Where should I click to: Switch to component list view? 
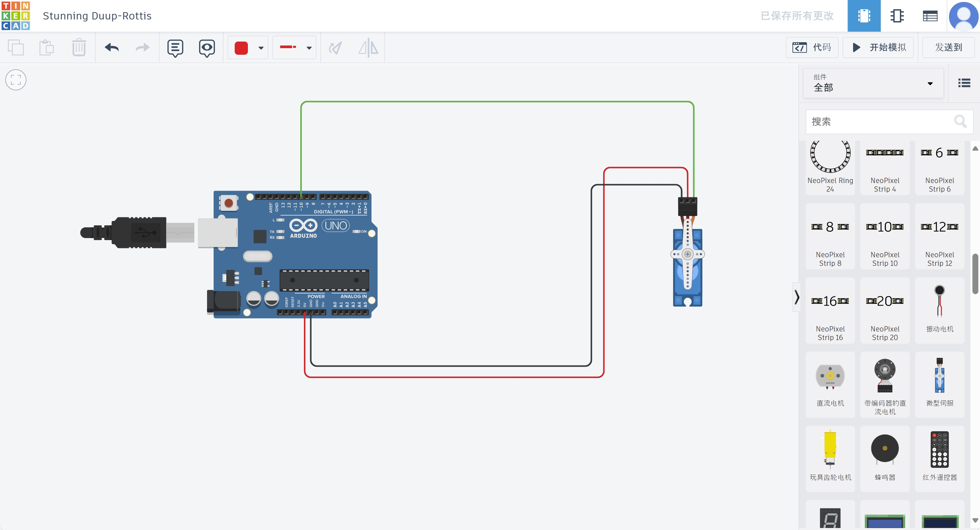(930, 16)
